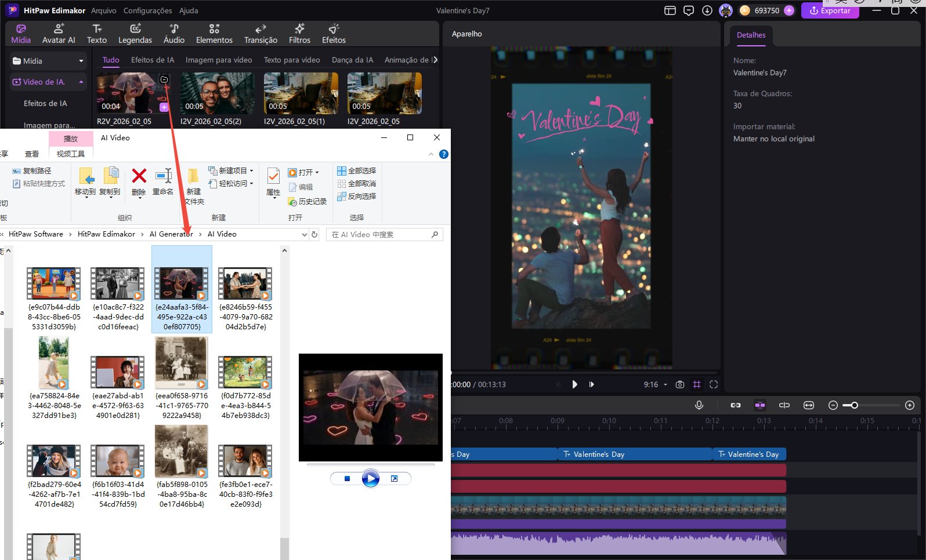
Task: Toggle the preview grid guides
Action: (x=697, y=384)
